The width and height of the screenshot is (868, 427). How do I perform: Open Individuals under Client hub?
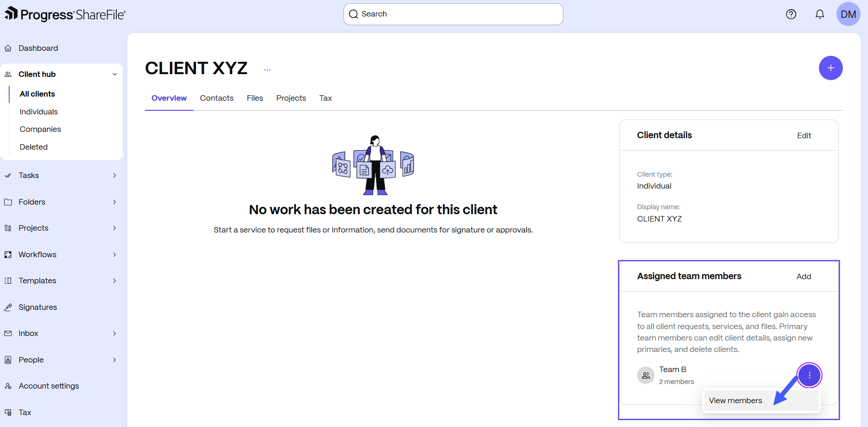click(39, 112)
